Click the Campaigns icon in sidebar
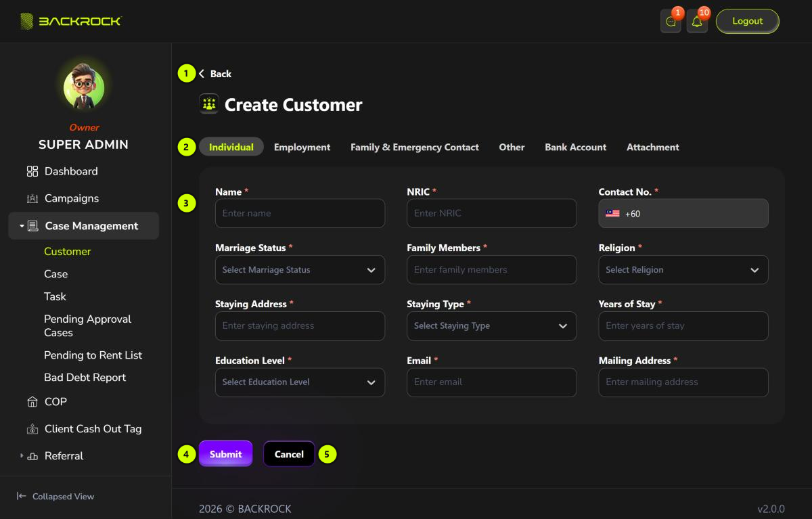 click(x=32, y=198)
